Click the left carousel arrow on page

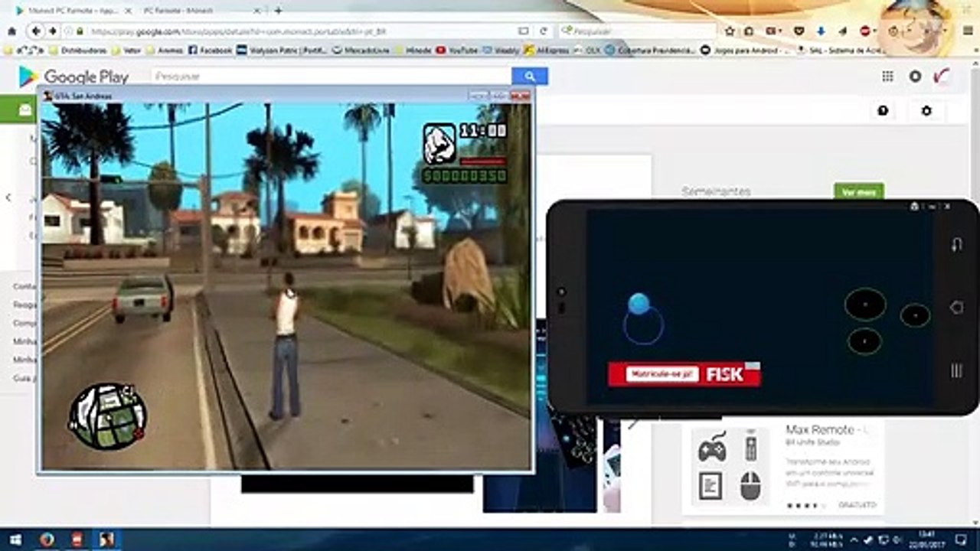click(x=8, y=197)
